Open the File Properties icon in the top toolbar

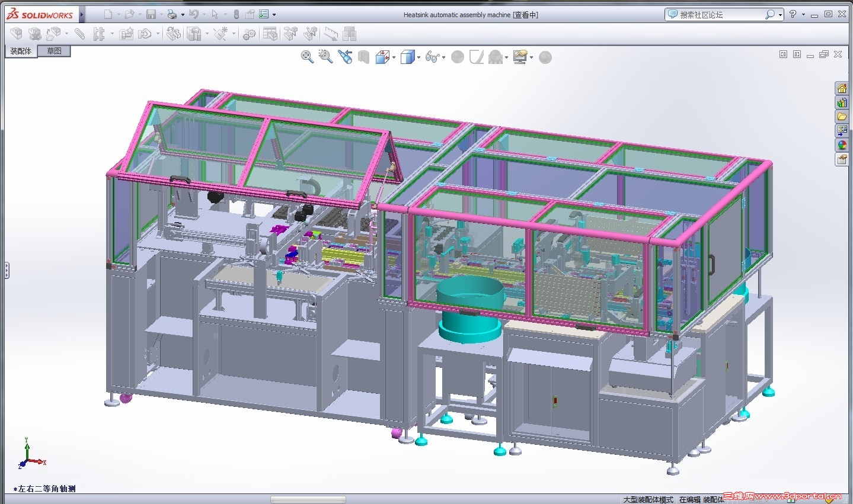250,14
